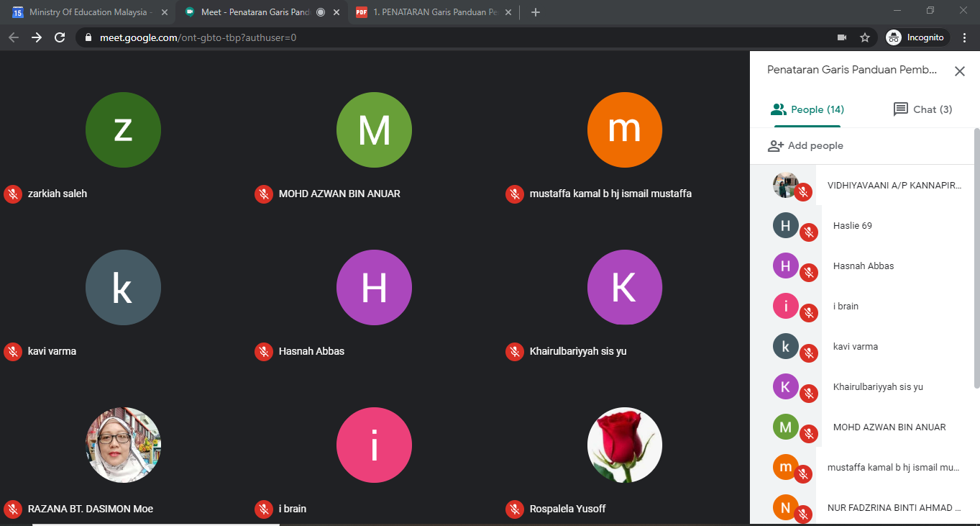Click muted mic icon by Khairulbariyyah sis yu tile
980x526 pixels.
coord(514,351)
